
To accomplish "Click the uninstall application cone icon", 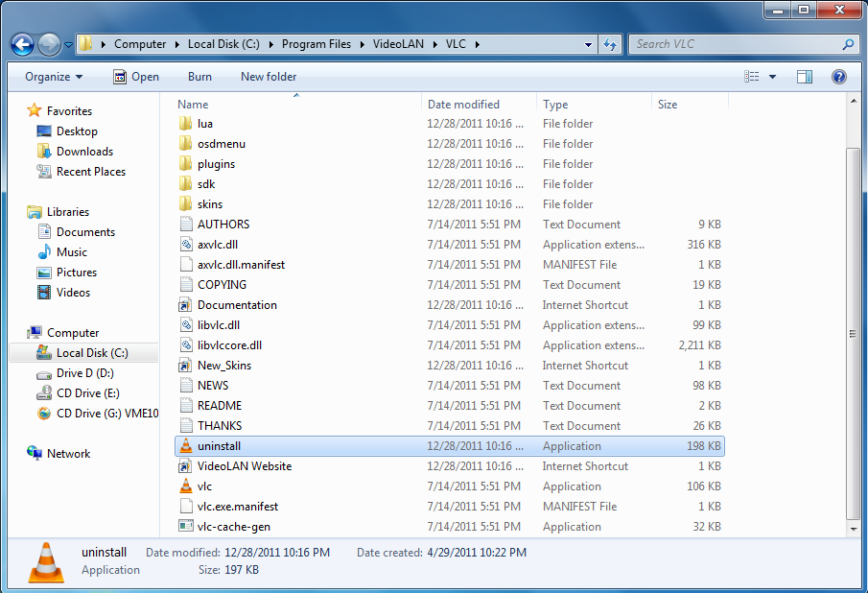I will pyautogui.click(x=186, y=446).
